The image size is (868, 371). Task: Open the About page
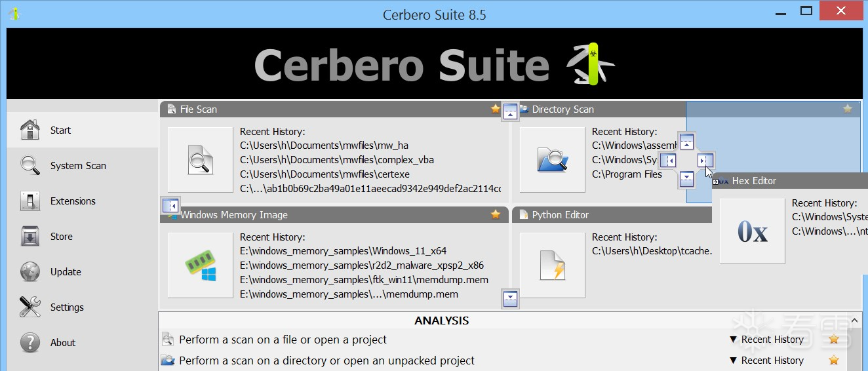click(82, 342)
